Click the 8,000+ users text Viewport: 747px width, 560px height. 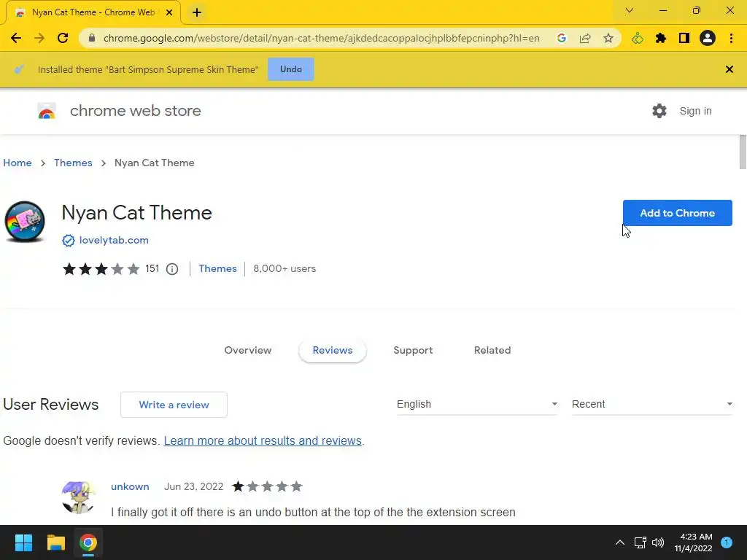(285, 268)
